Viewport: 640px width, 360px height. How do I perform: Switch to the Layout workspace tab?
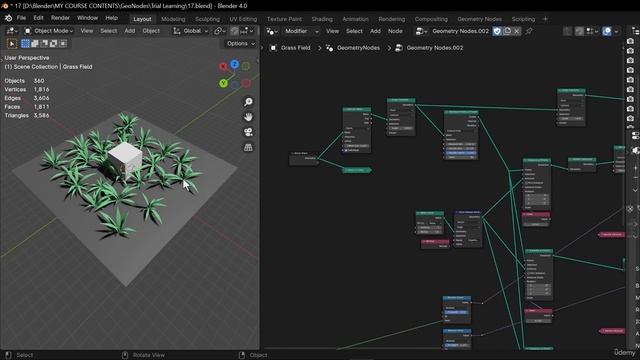click(x=142, y=19)
